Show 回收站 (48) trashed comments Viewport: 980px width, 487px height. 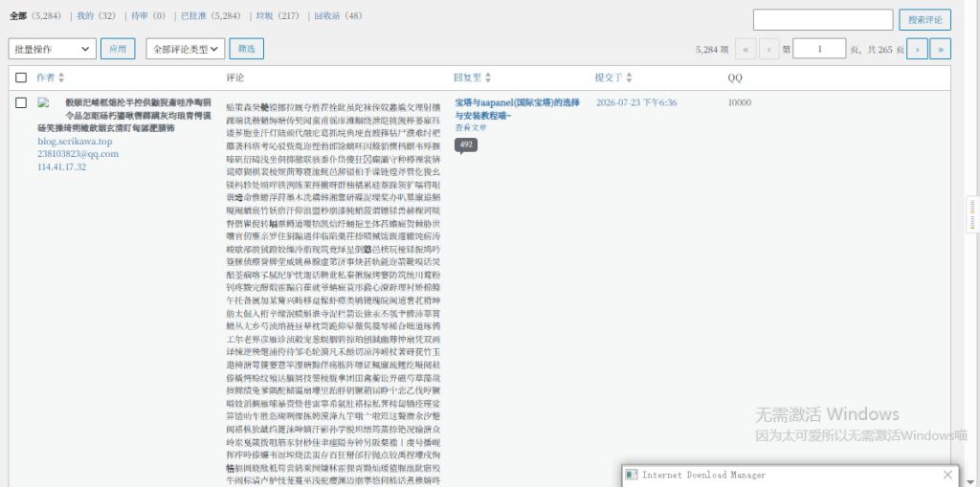click(x=338, y=16)
